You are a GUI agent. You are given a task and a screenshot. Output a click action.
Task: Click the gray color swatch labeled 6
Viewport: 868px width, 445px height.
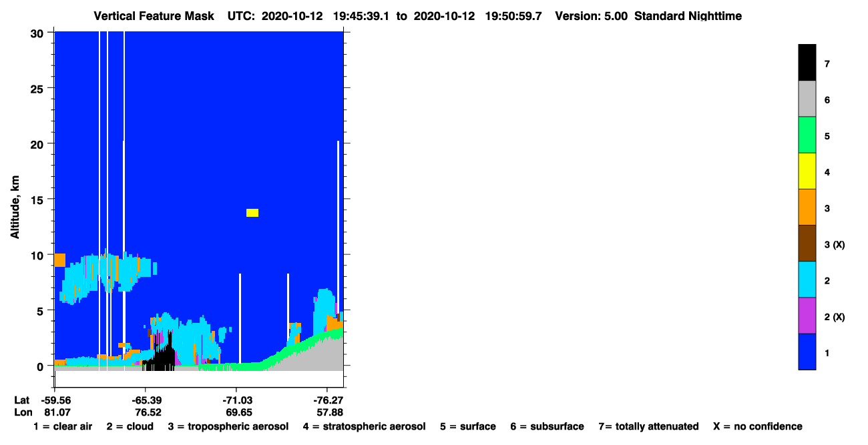(807, 99)
